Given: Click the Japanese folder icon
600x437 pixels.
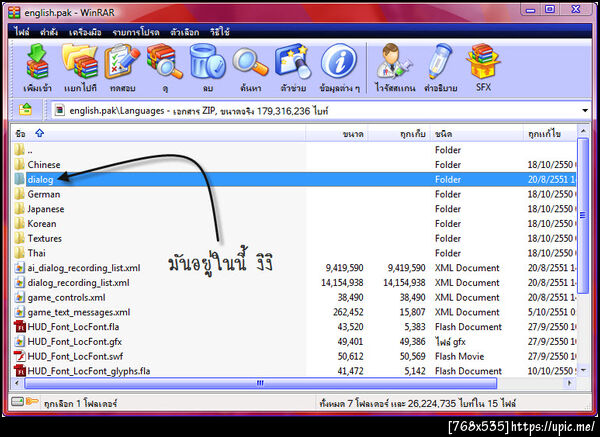Looking at the screenshot, I should [x=20, y=209].
